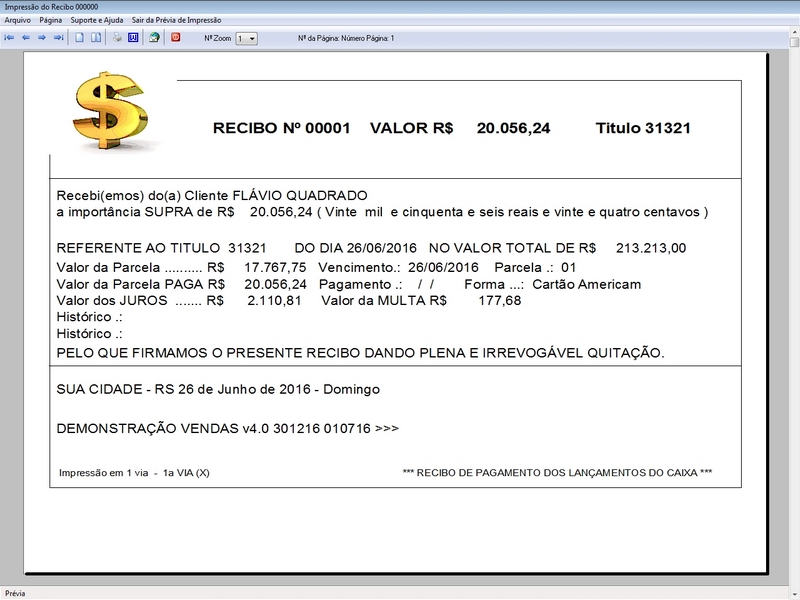Export the receipt as PDF

point(176,38)
